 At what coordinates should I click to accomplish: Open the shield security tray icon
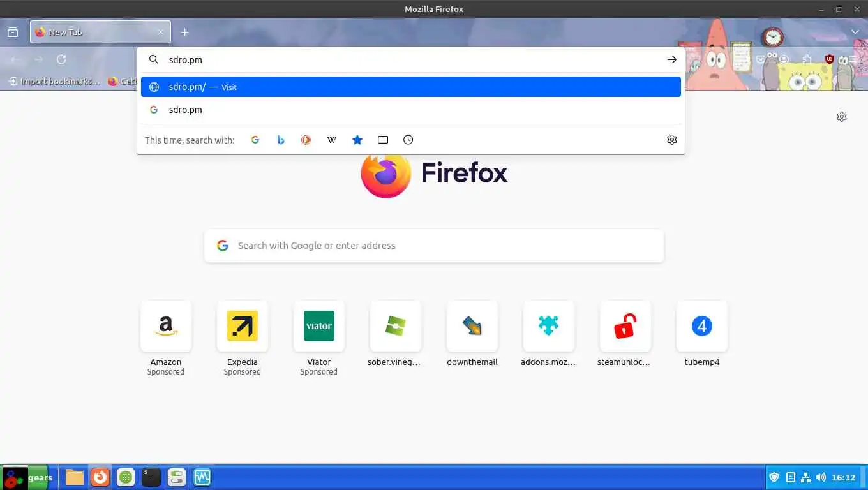(x=774, y=477)
